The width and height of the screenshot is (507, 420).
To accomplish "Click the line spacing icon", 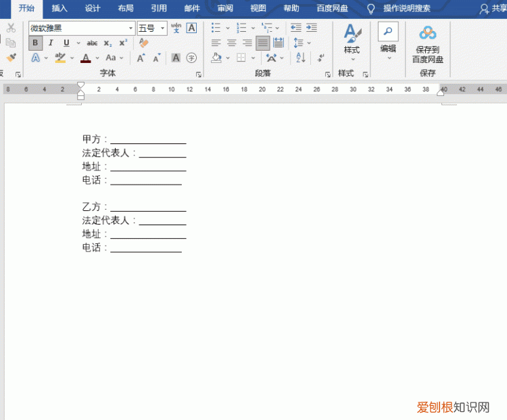I will pyautogui.click(x=298, y=43).
